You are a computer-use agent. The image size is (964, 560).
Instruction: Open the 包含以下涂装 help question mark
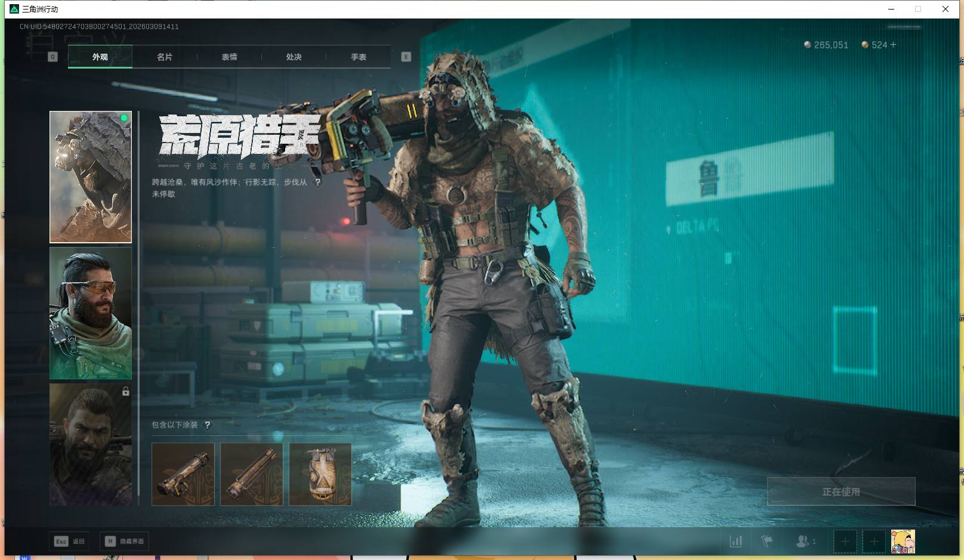207,425
